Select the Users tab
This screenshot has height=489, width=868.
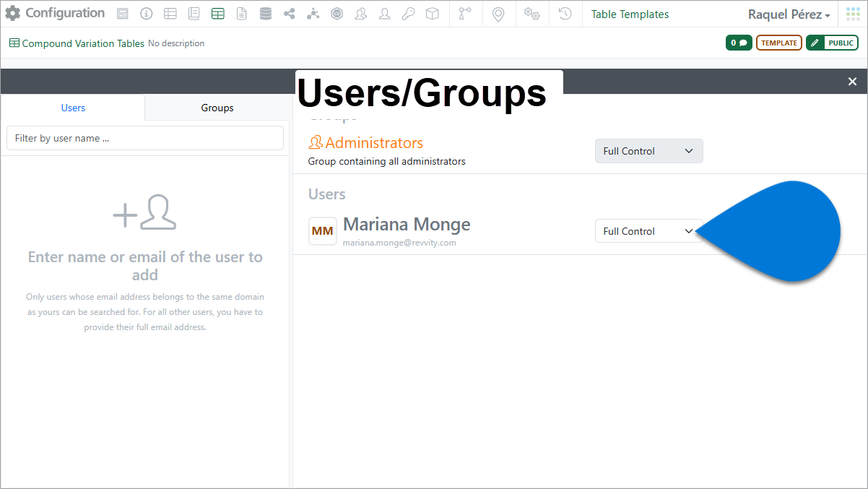coord(72,108)
